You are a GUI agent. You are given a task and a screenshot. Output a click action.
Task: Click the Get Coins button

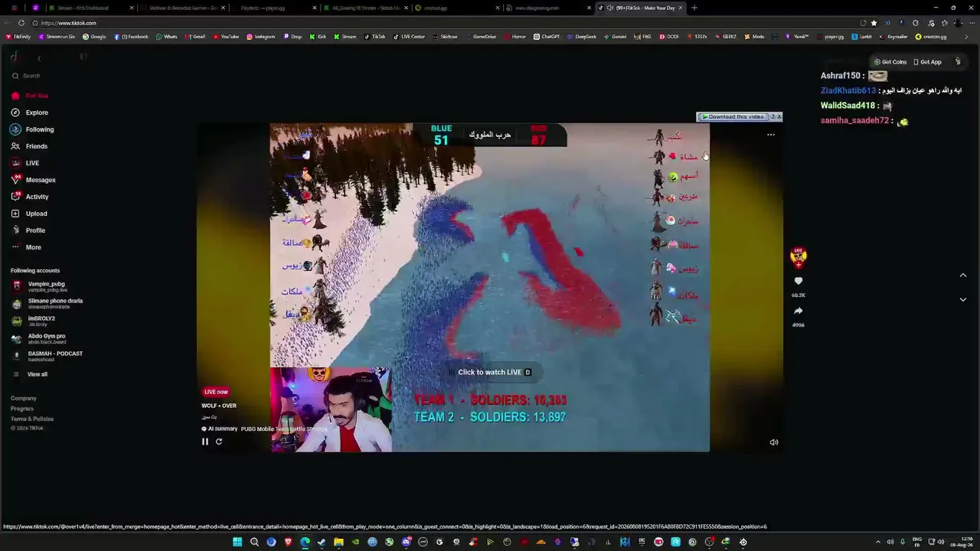click(x=890, y=62)
